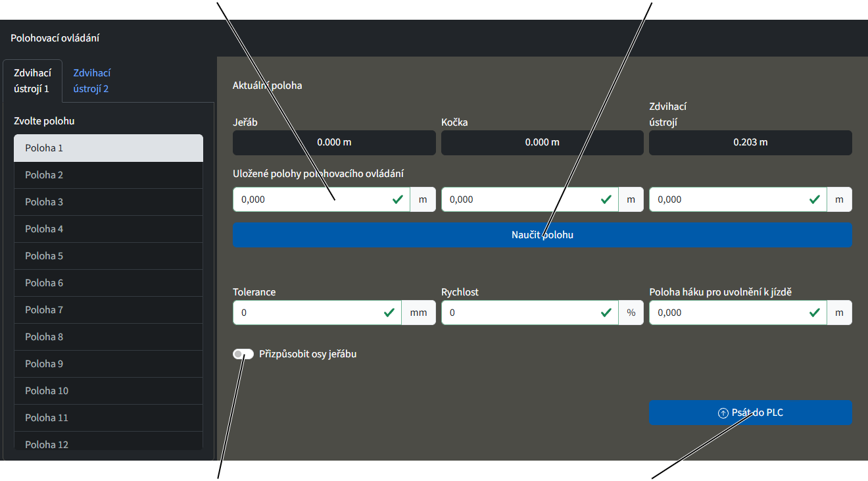
Task: Focus the Kočka saved position input
Action: pos(530,199)
